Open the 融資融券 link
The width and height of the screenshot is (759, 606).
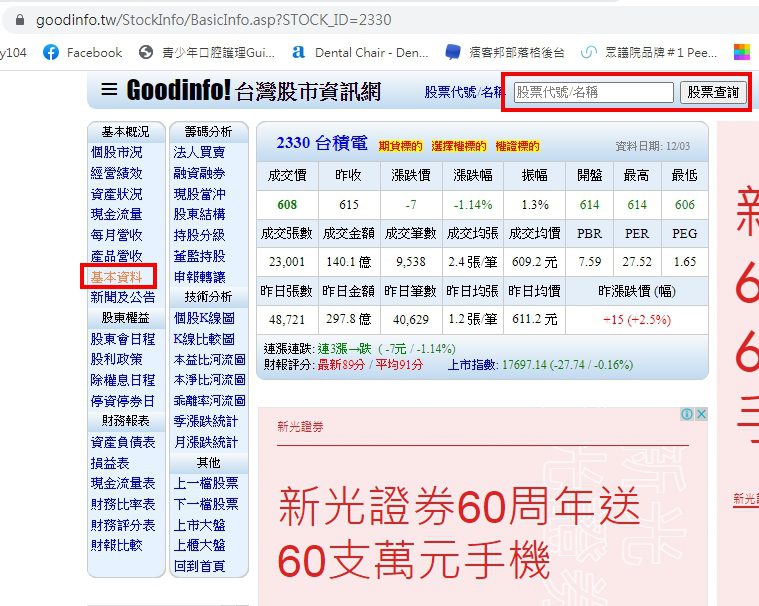point(199,173)
